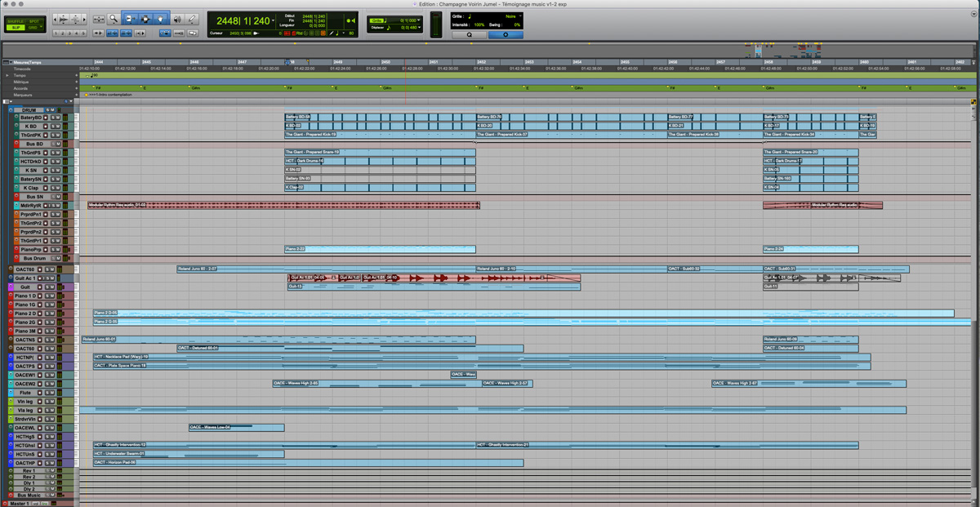This screenshot has height=507, width=980.
Task: Click Guit Ac 1 track color icon
Action: point(11,278)
